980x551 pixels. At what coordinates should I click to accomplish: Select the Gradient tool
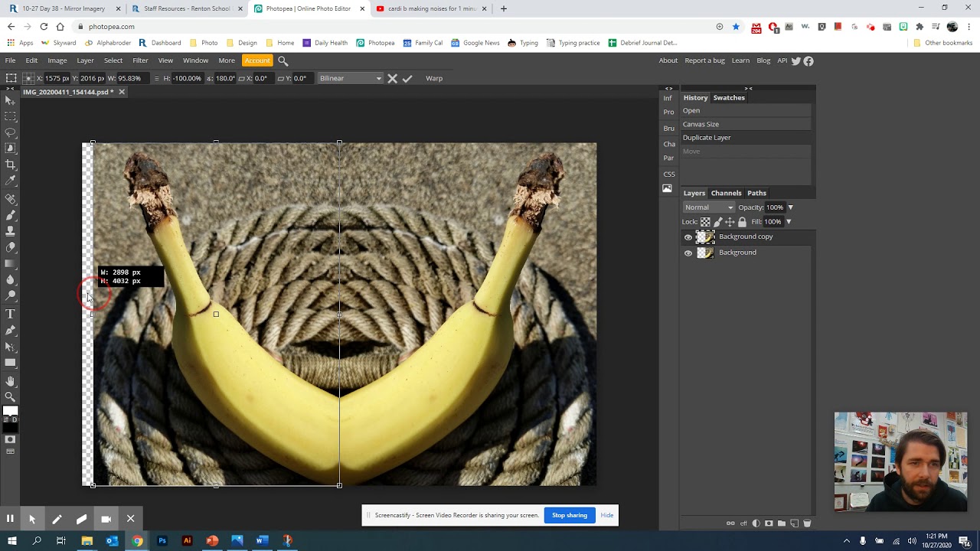(10, 263)
